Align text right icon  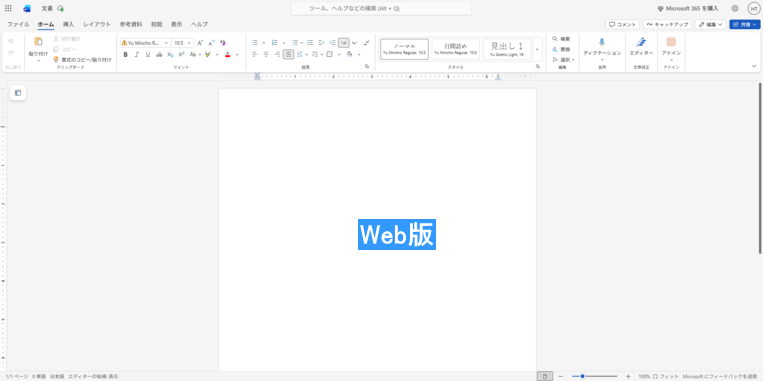coord(277,54)
